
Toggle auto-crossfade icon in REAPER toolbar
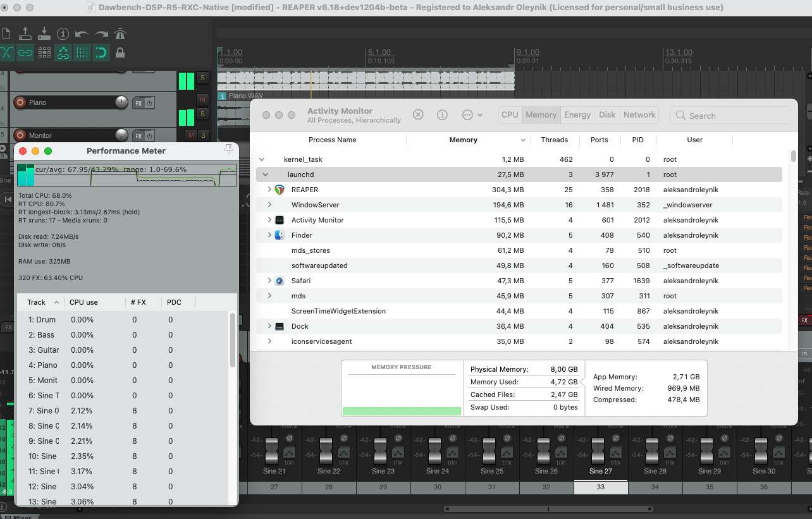tap(6, 52)
